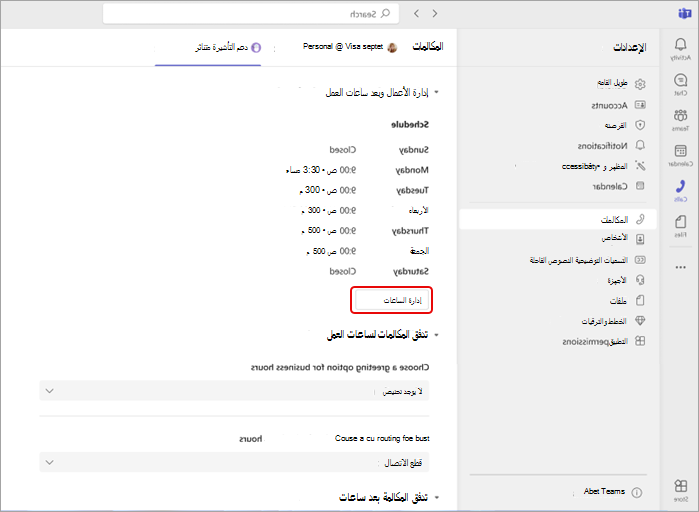Click the search magnifier icon
Screen dimensions: 699x512
386,13
